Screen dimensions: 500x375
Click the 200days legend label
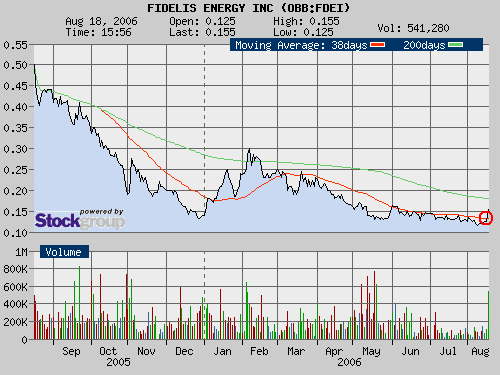coord(424,45)
